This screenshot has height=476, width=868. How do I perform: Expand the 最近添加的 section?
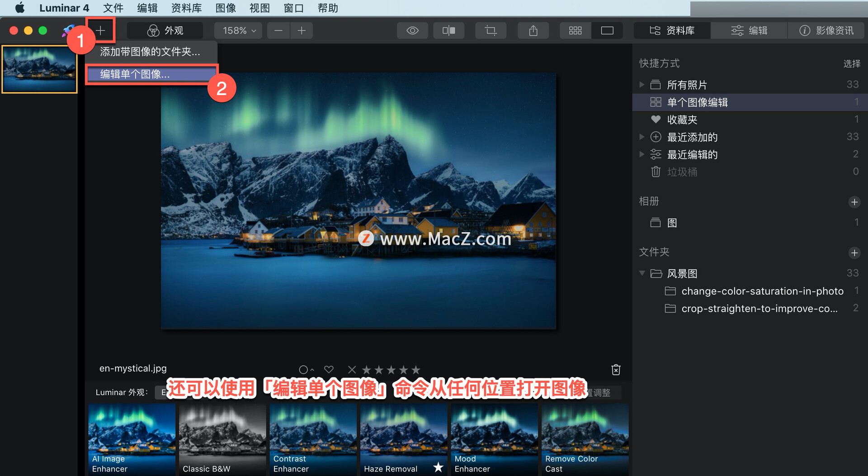(x=642, y=137)
